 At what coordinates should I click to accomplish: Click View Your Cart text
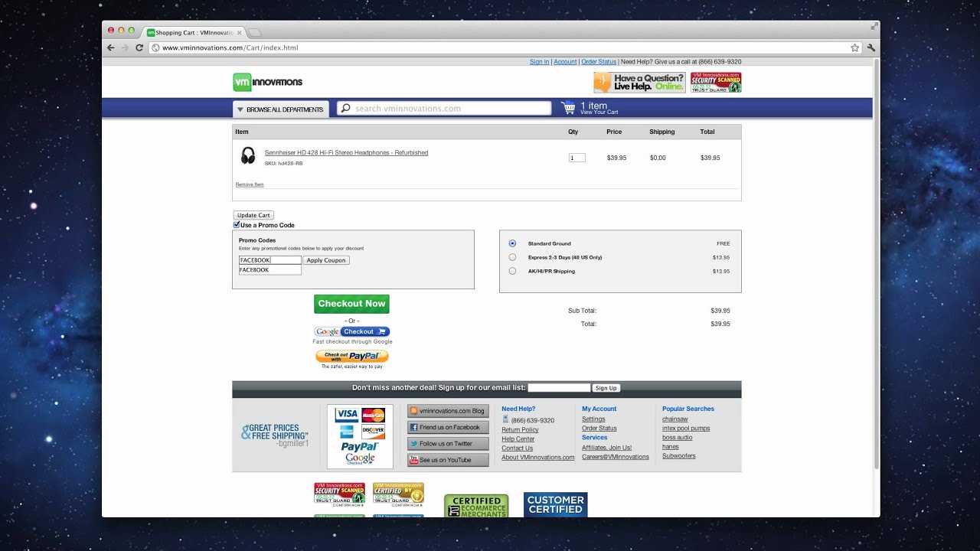[599, 112]
